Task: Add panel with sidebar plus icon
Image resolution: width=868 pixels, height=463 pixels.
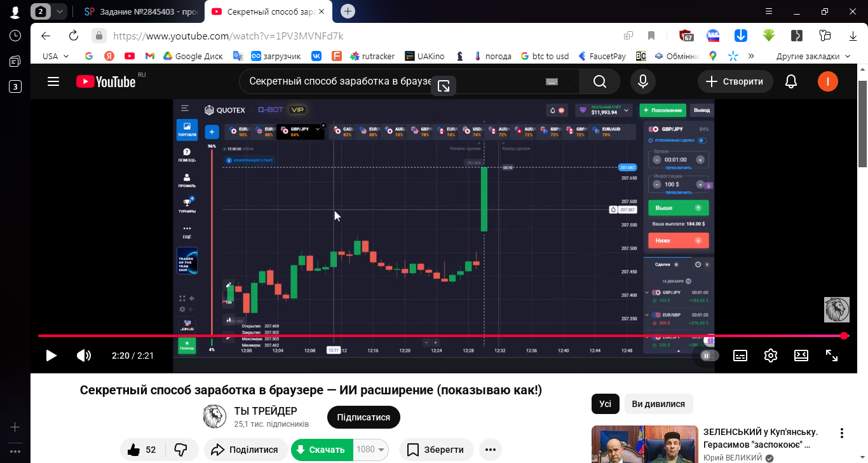Action: [x=15, y=427]
